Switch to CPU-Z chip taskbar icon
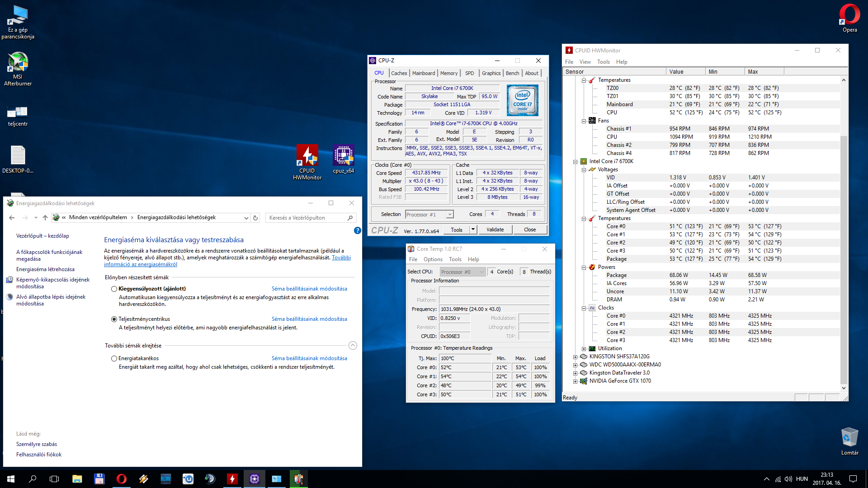Image resolution: width=868 pixels, height=488 pixels. coord(254,479)
